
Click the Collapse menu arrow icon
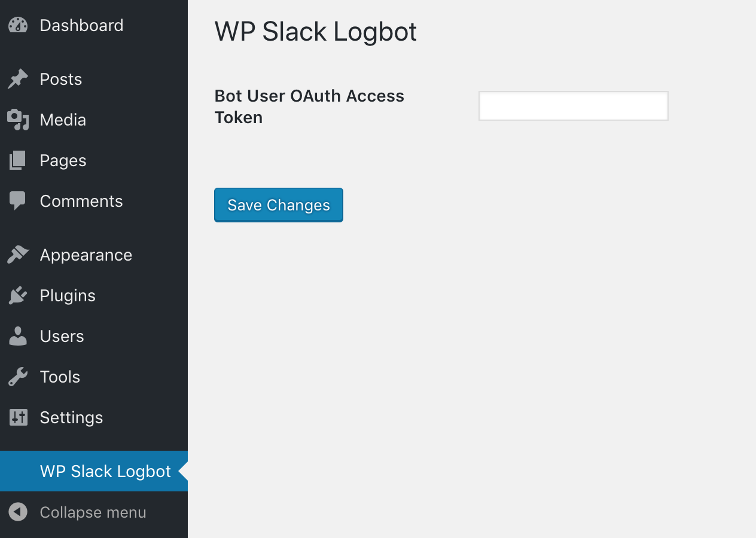[18, 512]
